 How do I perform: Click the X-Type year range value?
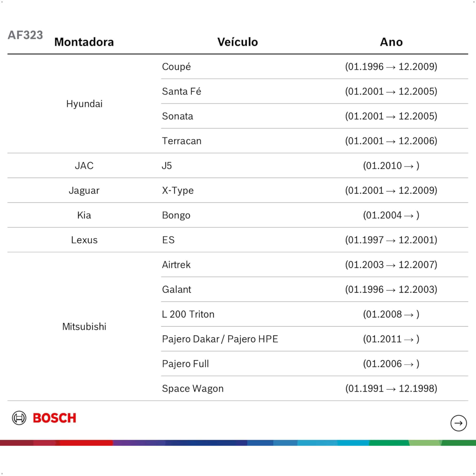391,190
